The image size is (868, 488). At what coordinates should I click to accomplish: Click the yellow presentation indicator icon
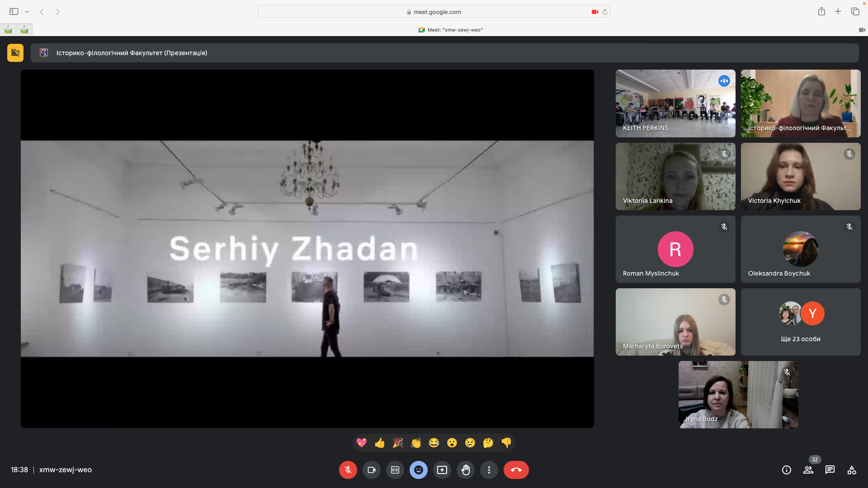(15, 53)
